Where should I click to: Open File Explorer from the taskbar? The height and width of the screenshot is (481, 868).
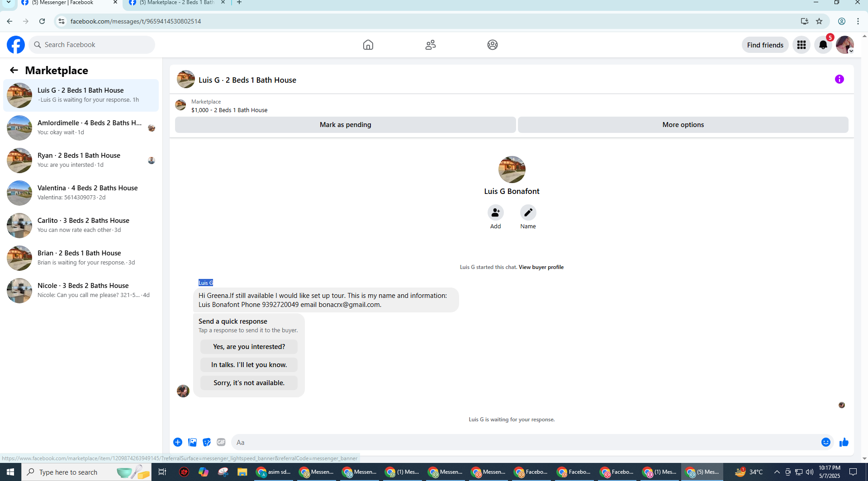pos(242,472)
